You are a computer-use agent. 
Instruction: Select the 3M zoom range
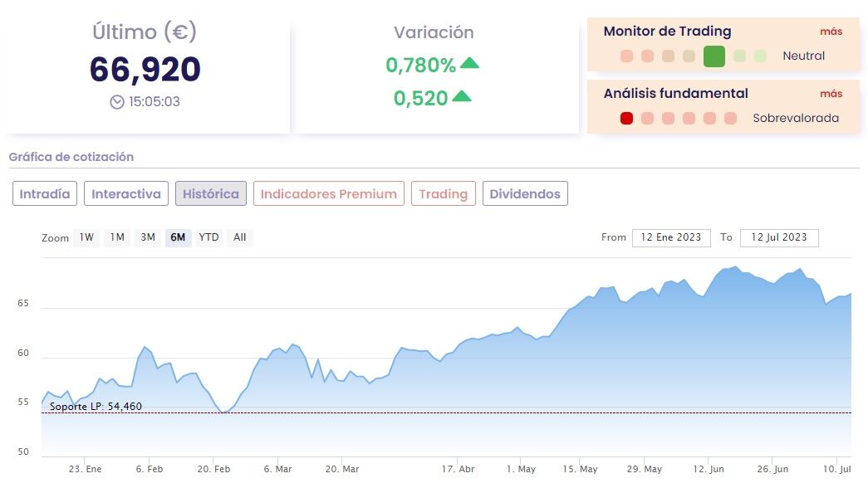point(148,237)
